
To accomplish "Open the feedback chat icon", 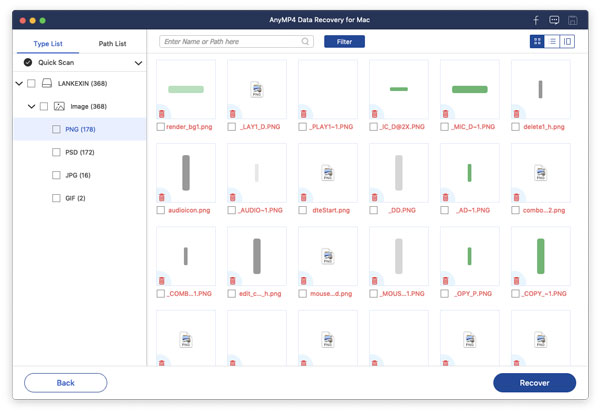I will pyautogui.click(x=554, y=20).
